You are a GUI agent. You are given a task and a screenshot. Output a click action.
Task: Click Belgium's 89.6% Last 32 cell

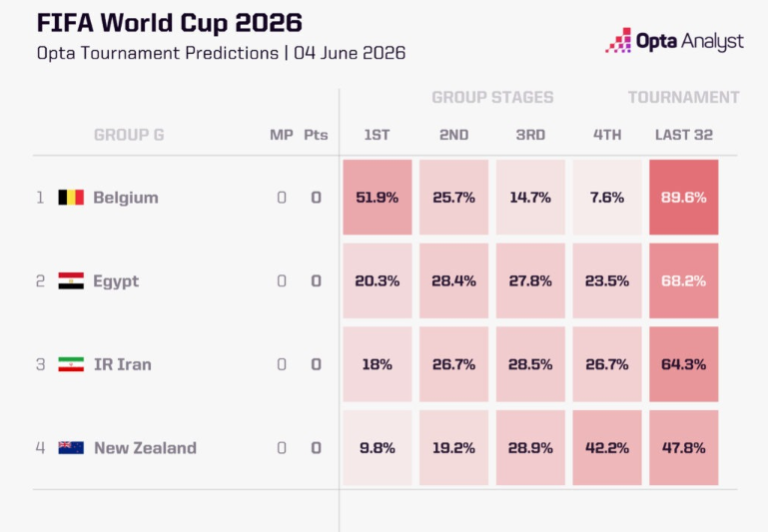[684, 198]
